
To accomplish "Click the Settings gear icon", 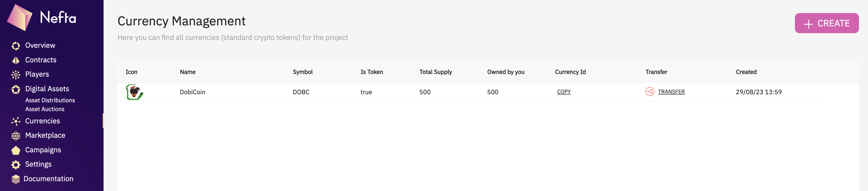I will point(16,165).
